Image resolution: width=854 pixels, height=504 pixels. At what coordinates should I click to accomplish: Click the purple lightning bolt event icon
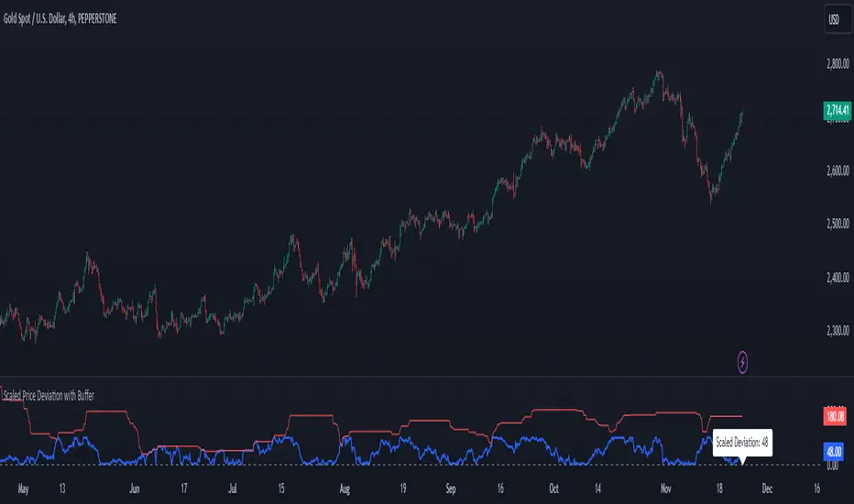(x=742, y=362)
